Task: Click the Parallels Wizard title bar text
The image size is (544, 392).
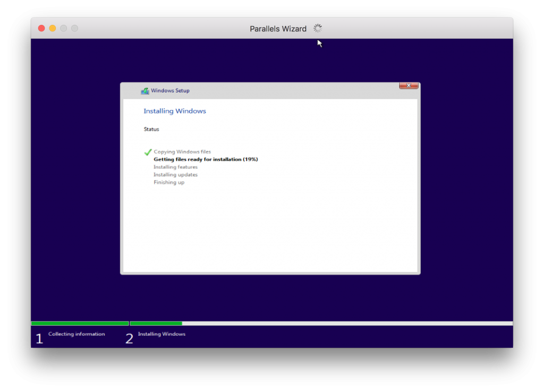Action: (278, 28)
